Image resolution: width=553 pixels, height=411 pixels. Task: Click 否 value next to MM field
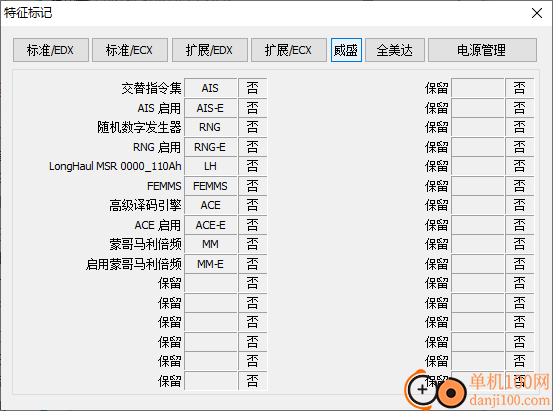(x=253, y=244)
